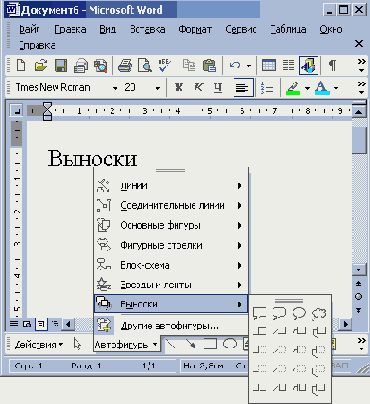
Task: Apply the green highlight color
Action: click(x=293, y=88)
